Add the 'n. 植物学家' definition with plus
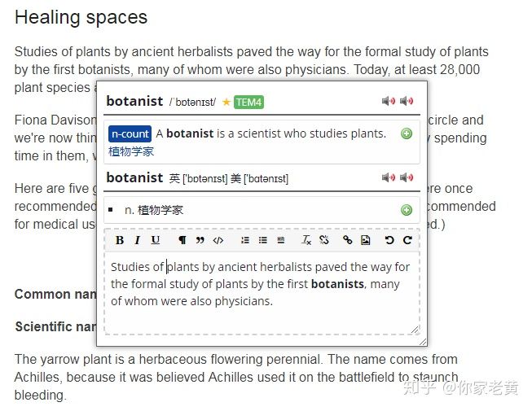The image size is (532, 411). click(x=406, y=210)
